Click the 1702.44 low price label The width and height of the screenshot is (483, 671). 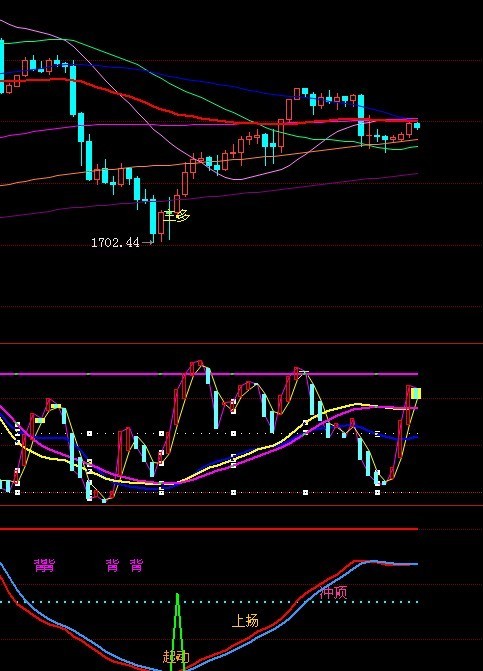(x=116, y=243)
